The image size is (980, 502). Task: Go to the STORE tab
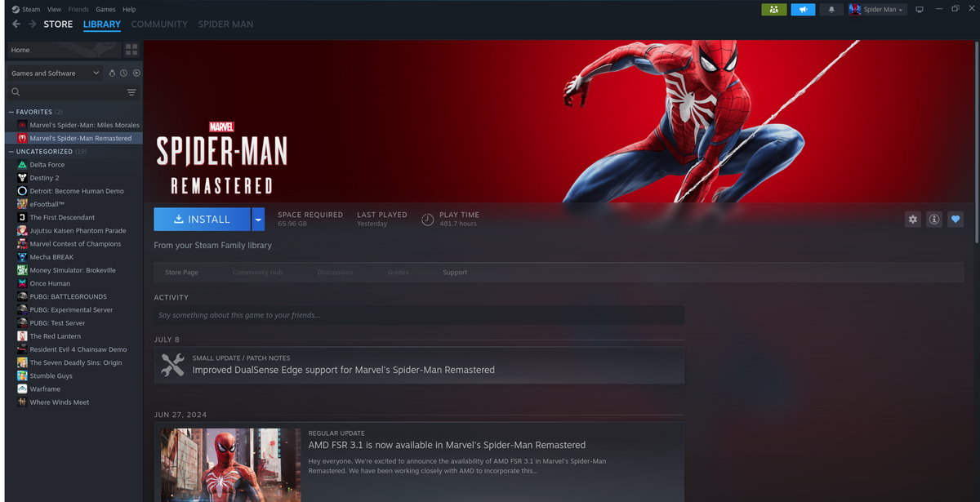click(x=58, y=24)
